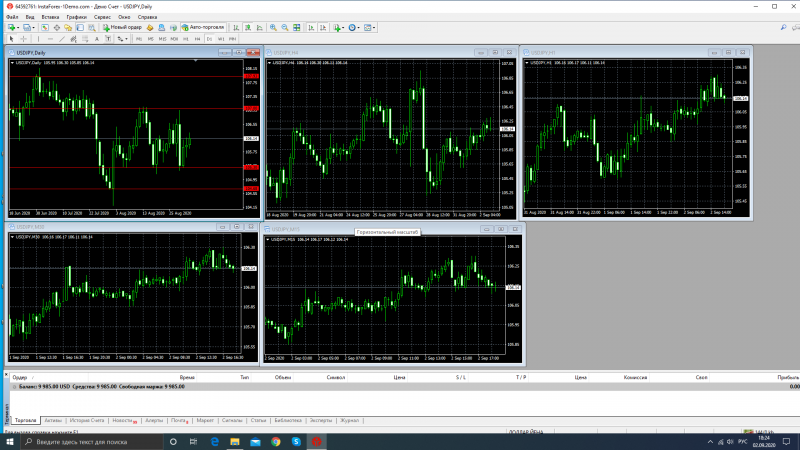Expand the indicators dropdown arrow
The image size is (800, 450).
click(x=343, y=28)
